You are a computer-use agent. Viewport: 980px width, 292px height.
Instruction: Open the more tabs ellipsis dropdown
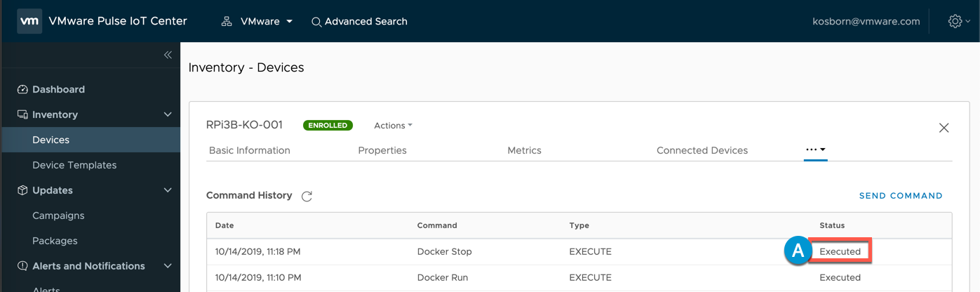(x=816, y=150)
